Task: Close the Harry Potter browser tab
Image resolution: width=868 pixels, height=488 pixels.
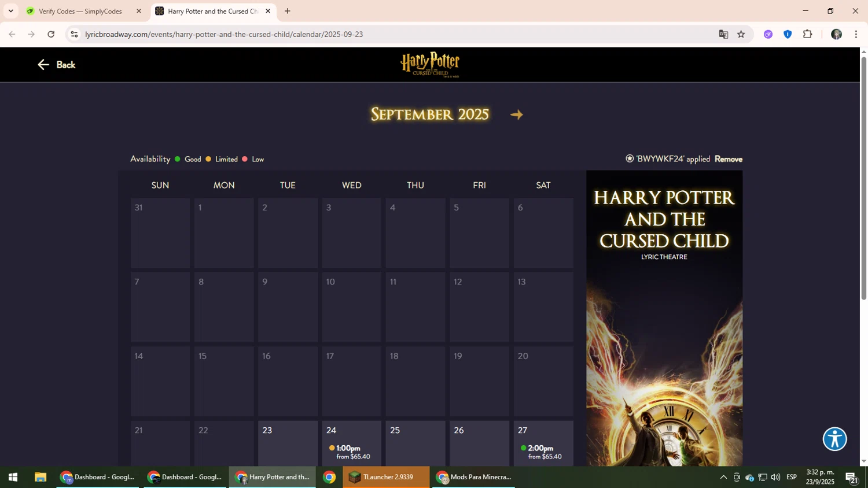Action: click(268, 11)
